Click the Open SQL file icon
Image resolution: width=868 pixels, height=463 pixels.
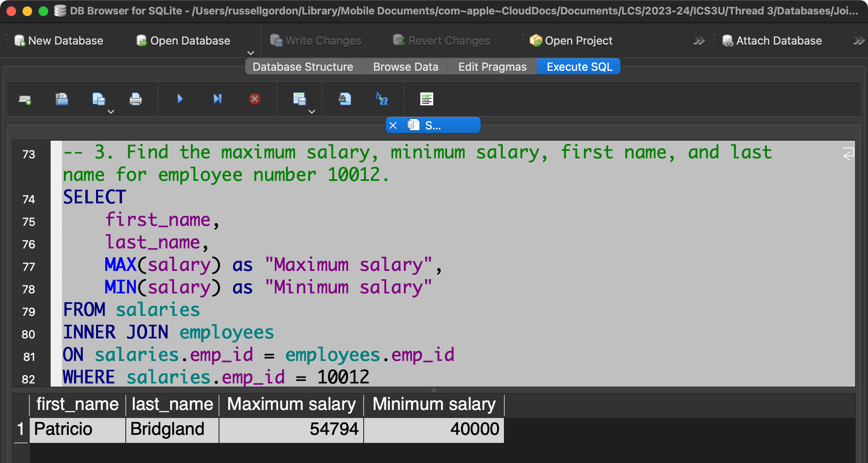coord(61,99)
